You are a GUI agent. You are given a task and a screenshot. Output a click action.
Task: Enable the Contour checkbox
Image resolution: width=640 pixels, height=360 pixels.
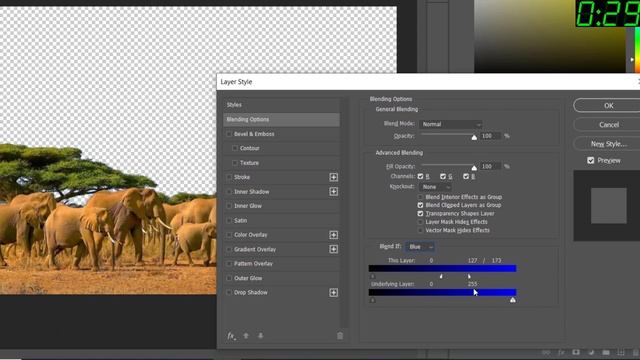pyautogui.click(x=235, y=148)
